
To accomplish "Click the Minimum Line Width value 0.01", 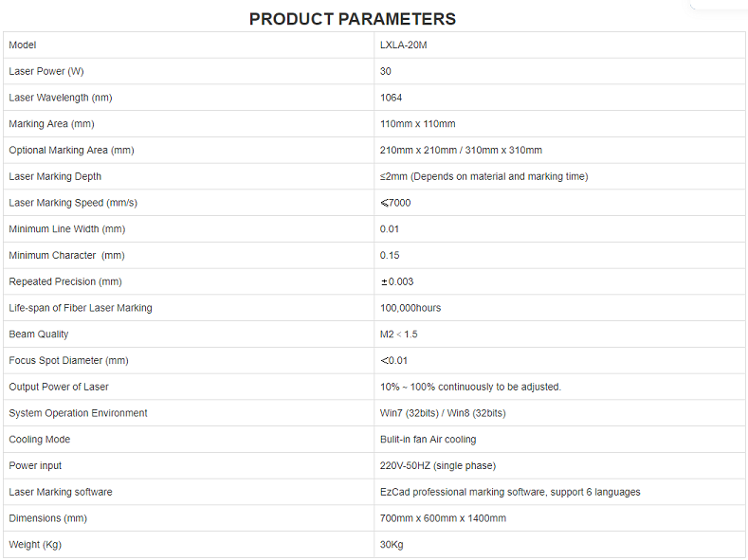I will pyautogui.click(x=390, y=229).
